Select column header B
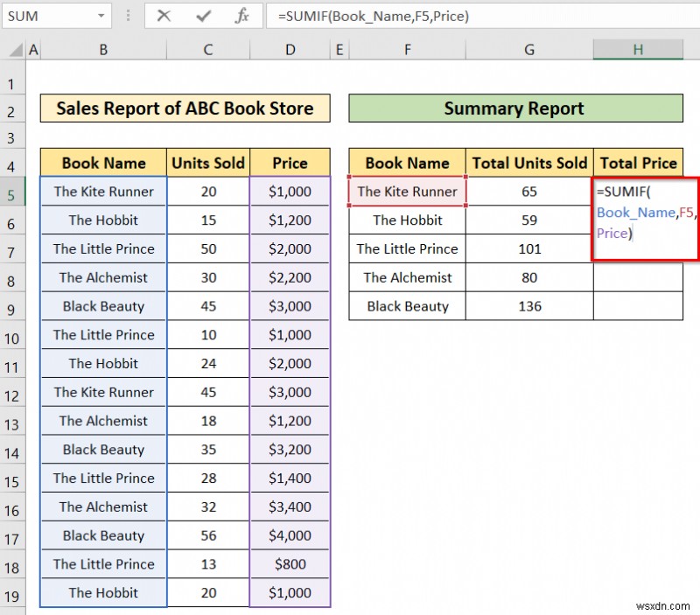The image size is (700, 615). [103, 50]
